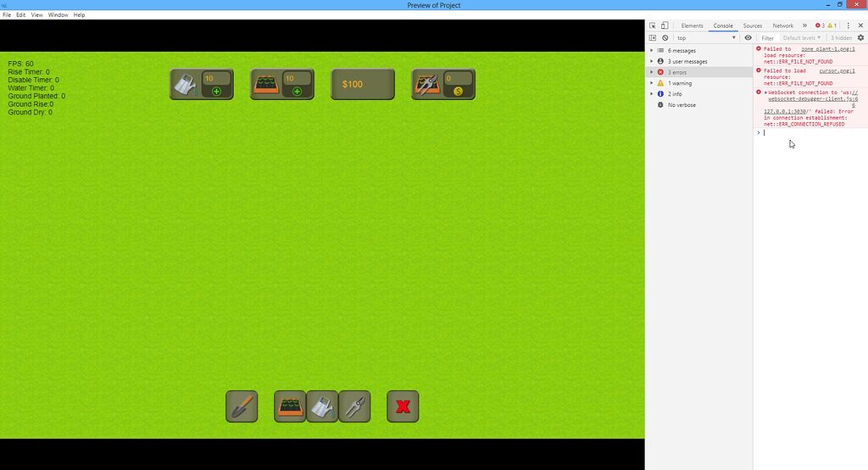
Task: Select the shovel dig tool
Action: pos(242,406)
